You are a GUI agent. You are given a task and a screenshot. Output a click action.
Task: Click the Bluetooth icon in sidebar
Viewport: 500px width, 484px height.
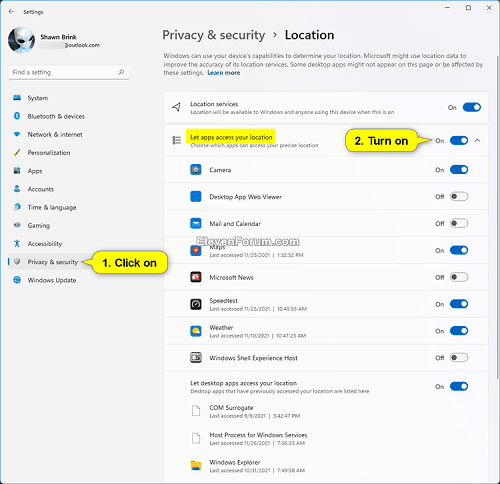pyautogui.click(x=17, y=116)
